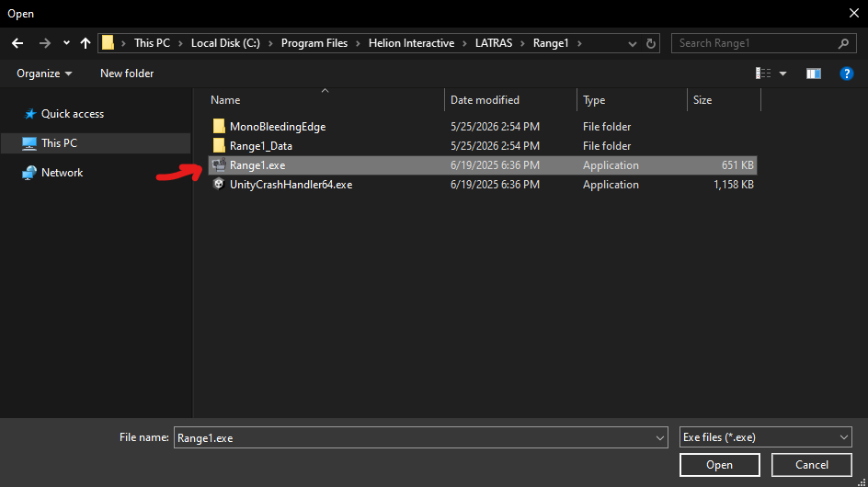
Task: Select Range1.exe file
Action: (482, 165)
